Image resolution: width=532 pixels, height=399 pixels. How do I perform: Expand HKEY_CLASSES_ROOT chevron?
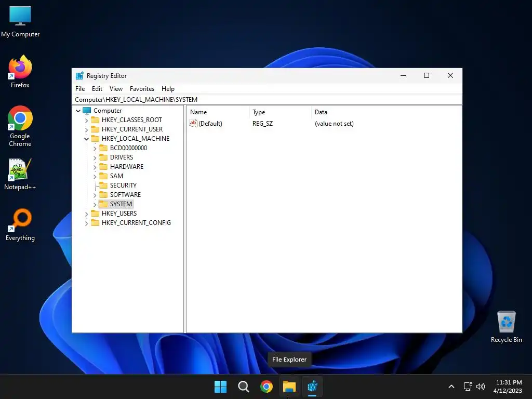click(x=86, y=120)
